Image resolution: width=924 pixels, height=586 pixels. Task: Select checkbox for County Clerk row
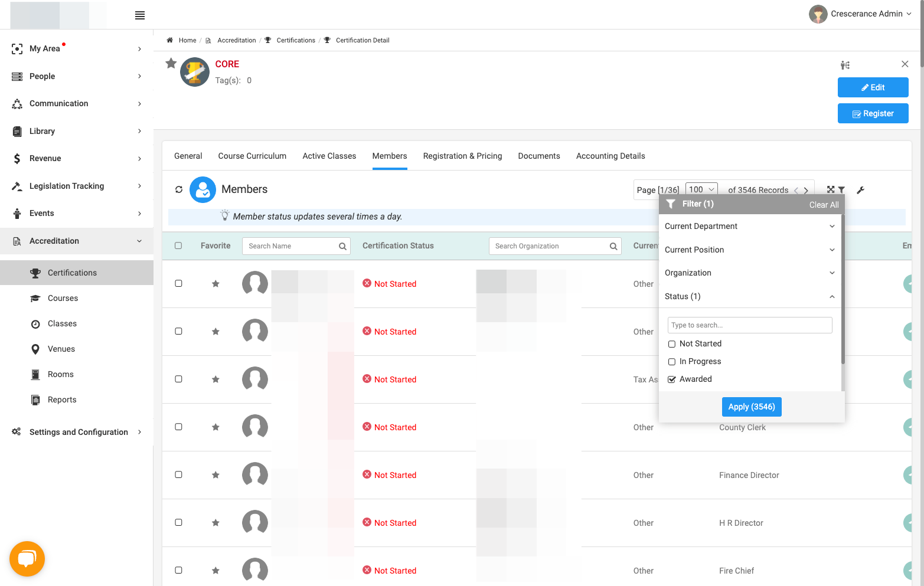(x=178, y=427)
